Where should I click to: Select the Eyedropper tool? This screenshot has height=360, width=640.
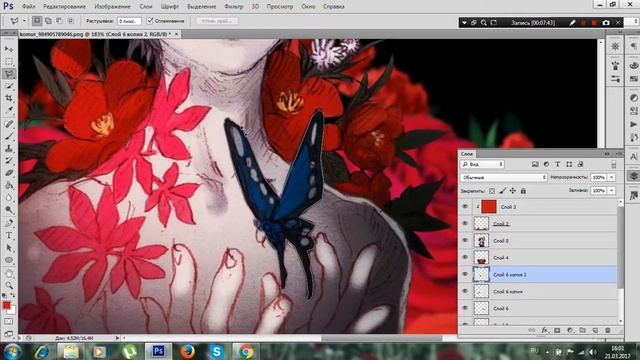[x=9, y=110]
